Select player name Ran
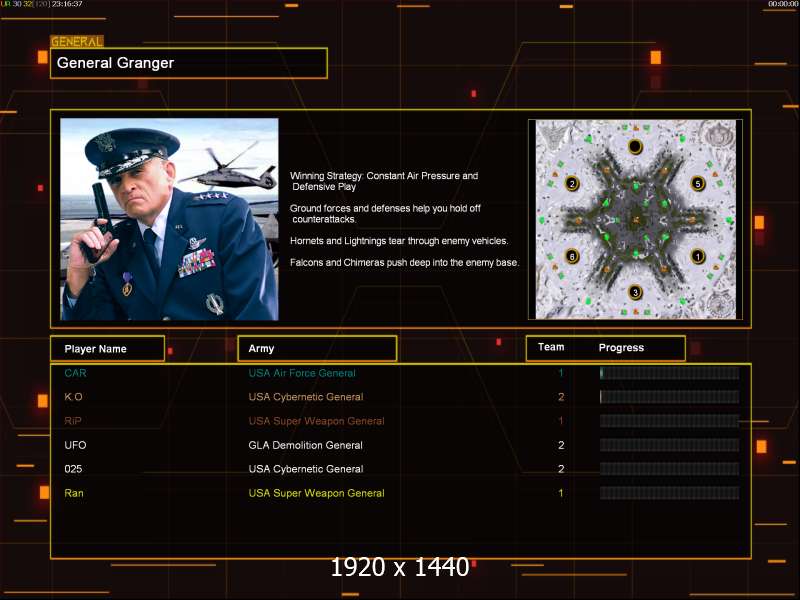 point(74,493)
